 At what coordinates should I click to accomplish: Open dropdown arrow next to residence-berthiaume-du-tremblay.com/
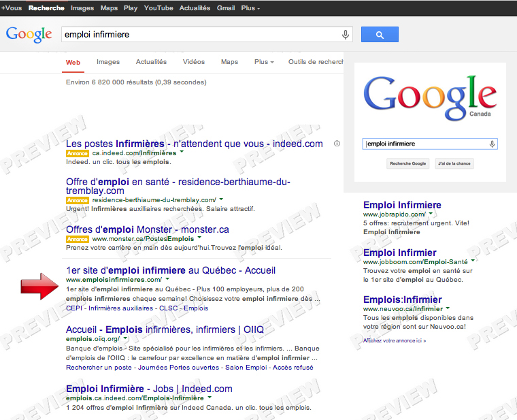[x=221, y=199]
